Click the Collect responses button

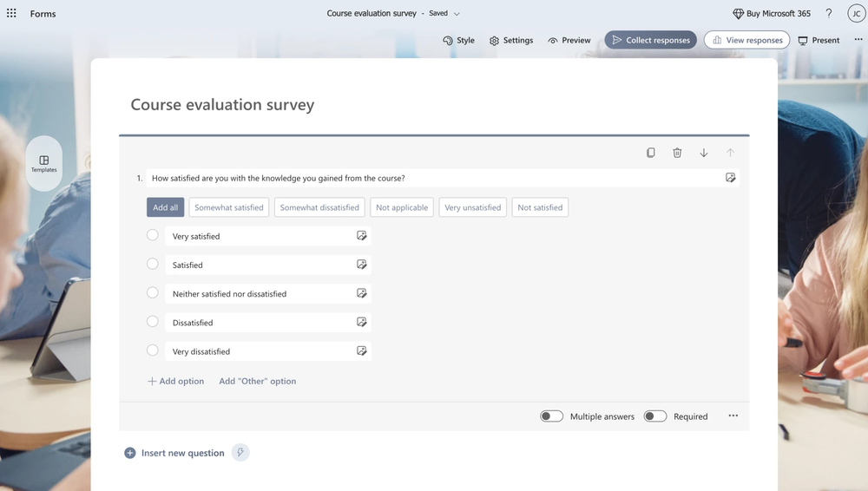coord(650,40)
